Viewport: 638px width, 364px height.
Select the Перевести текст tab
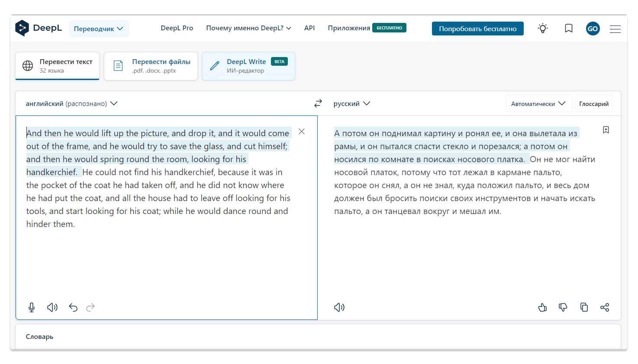[58, 66]
